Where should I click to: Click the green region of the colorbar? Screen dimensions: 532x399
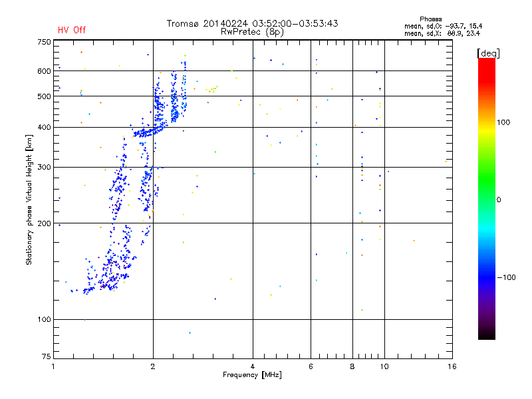point(486,199)
